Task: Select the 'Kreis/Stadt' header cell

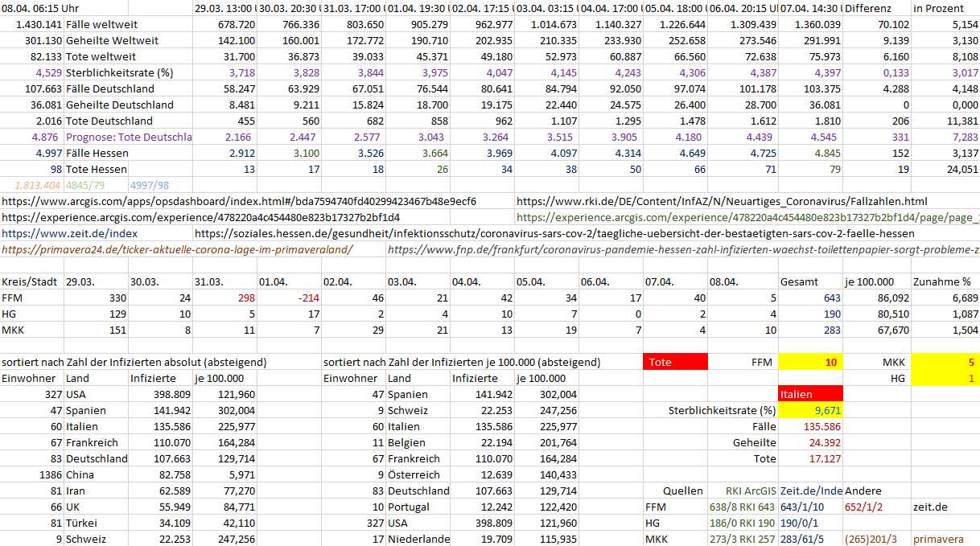Action: tap(29, 281)
